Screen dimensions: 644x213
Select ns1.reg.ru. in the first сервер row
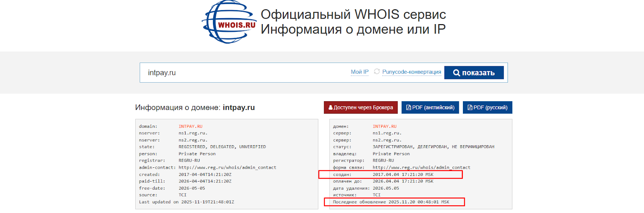click(387, 133)
